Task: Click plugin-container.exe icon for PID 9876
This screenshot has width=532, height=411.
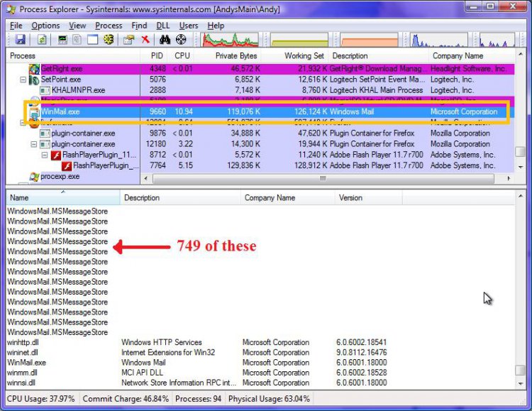Action: [x=45, y=133]
